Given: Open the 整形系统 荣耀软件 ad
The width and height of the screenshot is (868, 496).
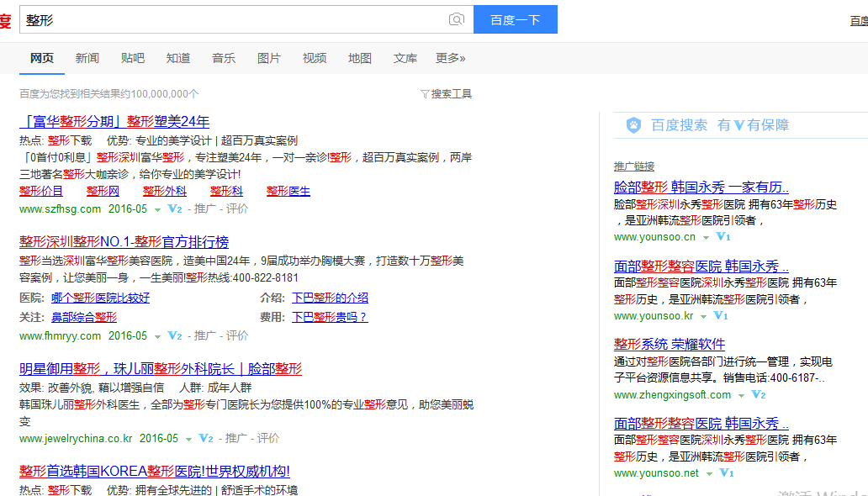Looking at the screenshot, I should [x=670, y=345].
